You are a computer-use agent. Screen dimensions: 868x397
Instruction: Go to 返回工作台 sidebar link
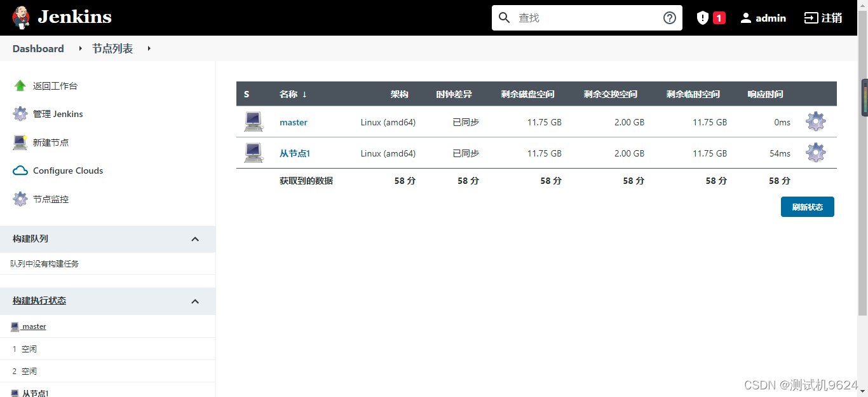[55, 86]
